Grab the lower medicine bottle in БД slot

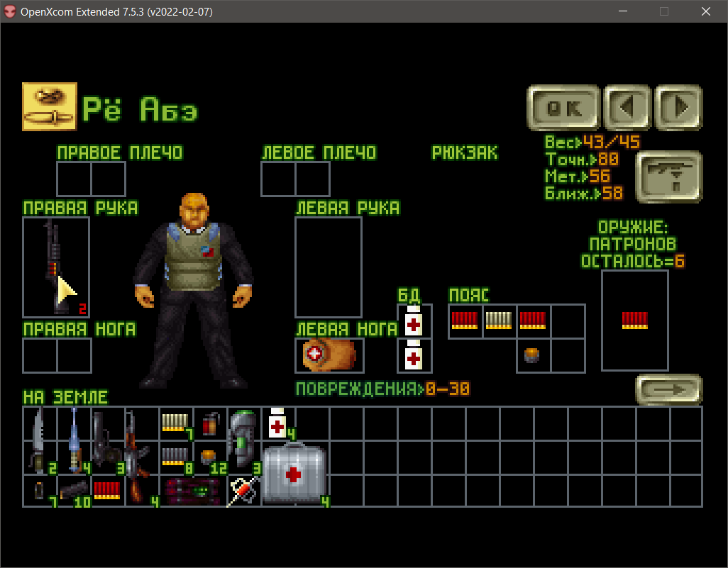pyautogui.click(x=413, y=355)
